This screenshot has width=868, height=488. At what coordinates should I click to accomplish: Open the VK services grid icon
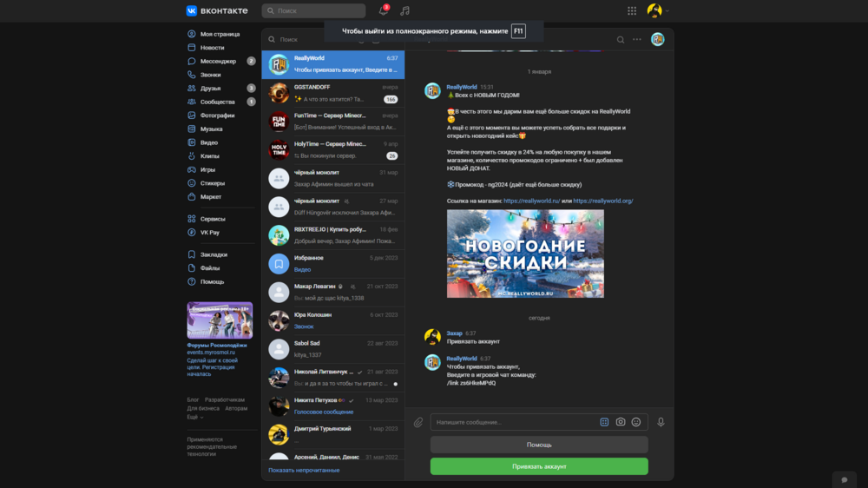[632, 10]
